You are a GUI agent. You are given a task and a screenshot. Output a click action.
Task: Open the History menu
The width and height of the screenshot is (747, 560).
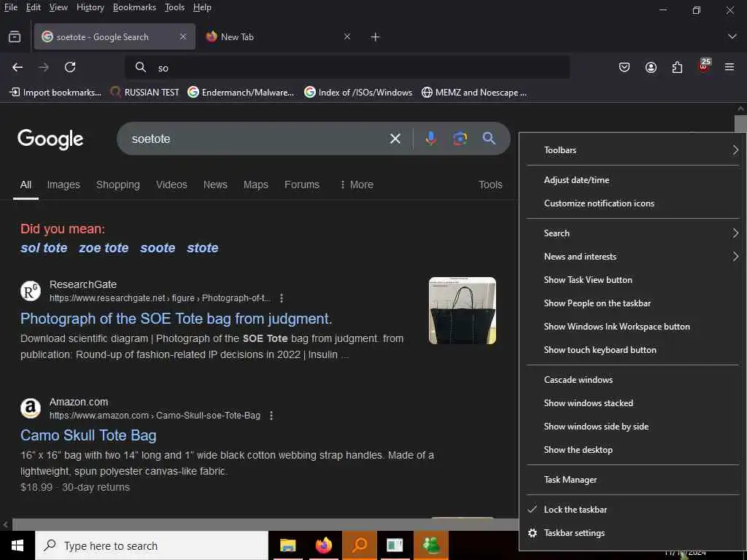pos(90,7)
